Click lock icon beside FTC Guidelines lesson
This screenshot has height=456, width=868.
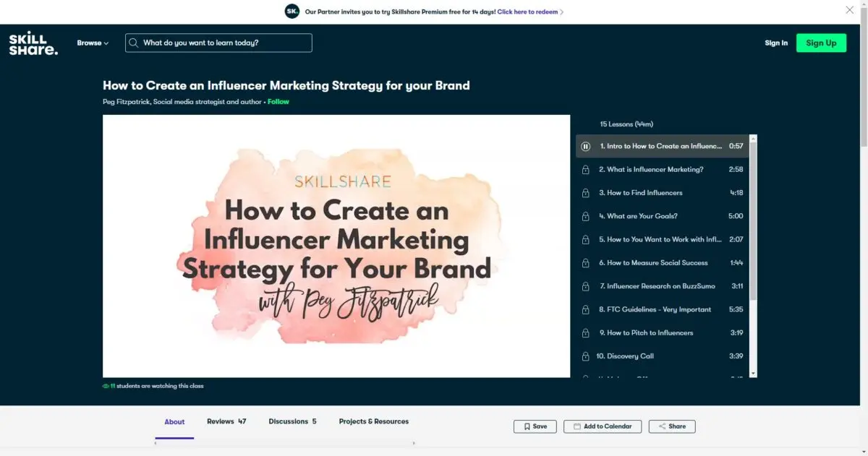[585, 310]
